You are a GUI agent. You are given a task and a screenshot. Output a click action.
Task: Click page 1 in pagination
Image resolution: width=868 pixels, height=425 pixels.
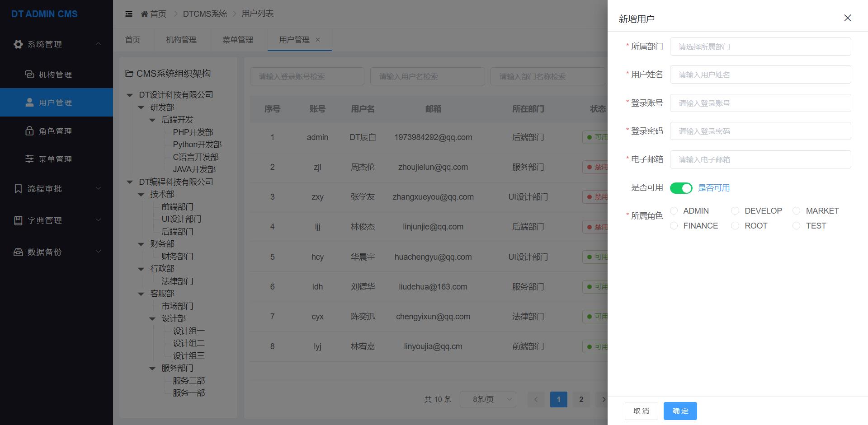tap(559, 399)
